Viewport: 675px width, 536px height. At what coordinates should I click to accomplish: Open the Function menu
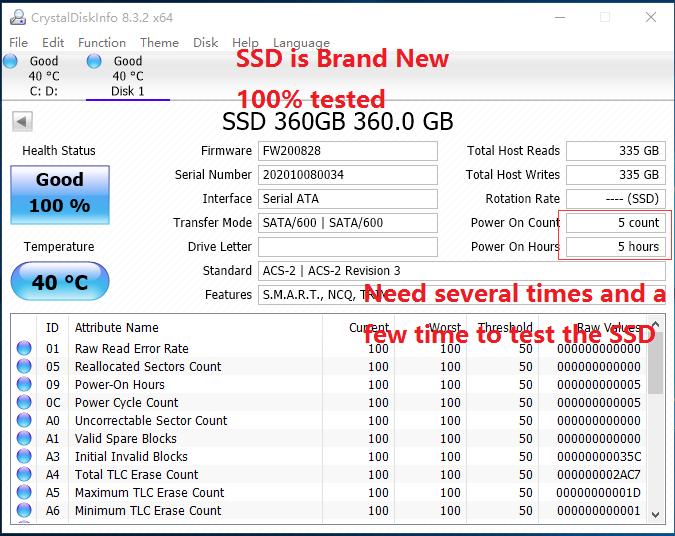click(x=102, y=43)
